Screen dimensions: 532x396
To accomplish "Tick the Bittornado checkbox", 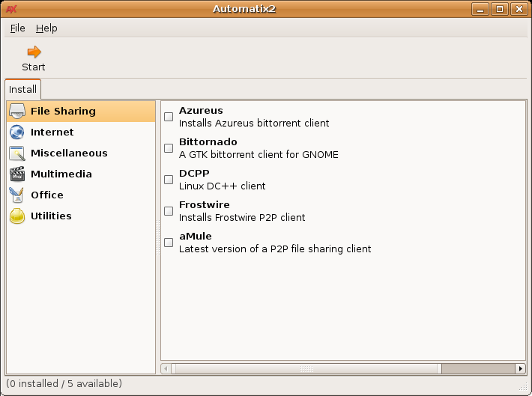I will [x=169, y=148].
